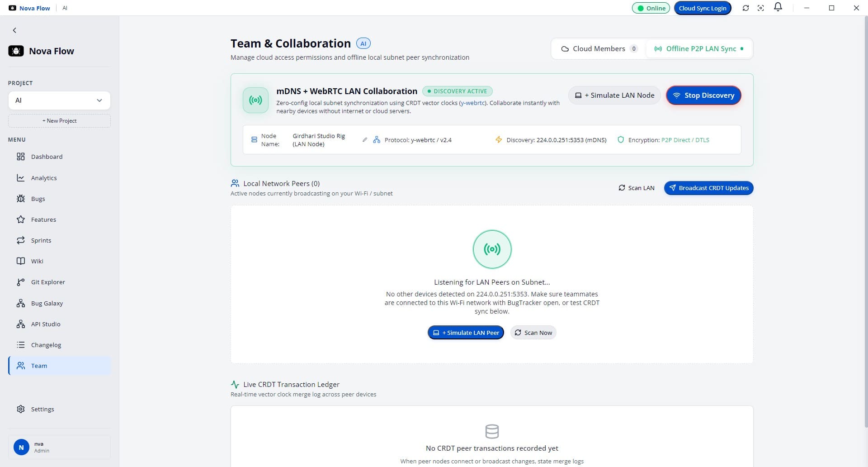Open the Analytics page
The height and width of the screenshot is (467, 868).
[x=59, y=178]
